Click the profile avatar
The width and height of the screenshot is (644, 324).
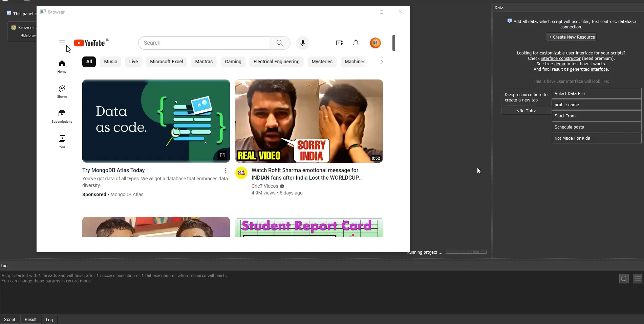point(375,43)
